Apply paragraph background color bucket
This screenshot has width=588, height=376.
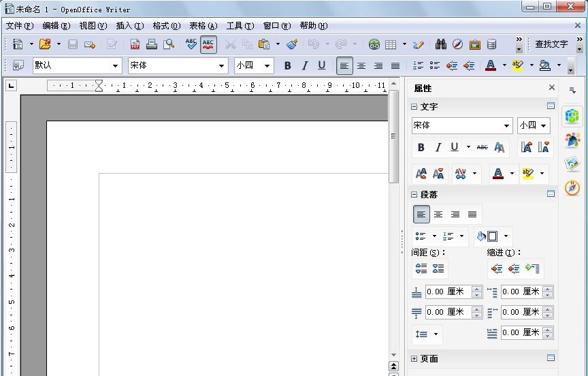[x=545, y=65]
